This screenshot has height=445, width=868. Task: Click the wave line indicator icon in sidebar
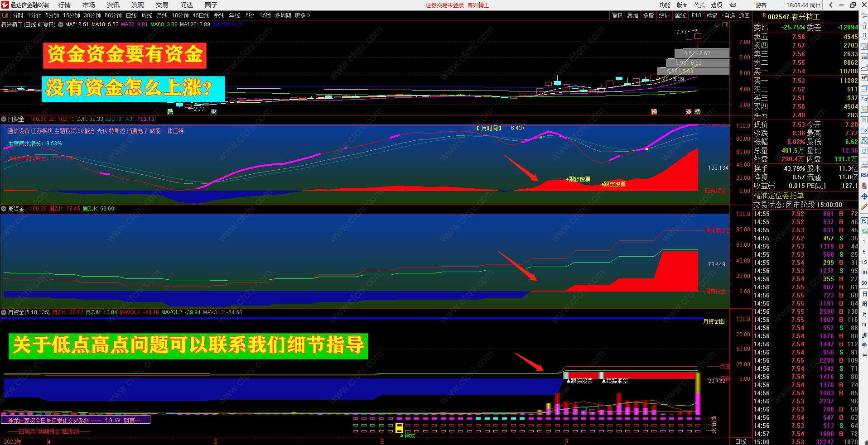click(x=864, y=165)
